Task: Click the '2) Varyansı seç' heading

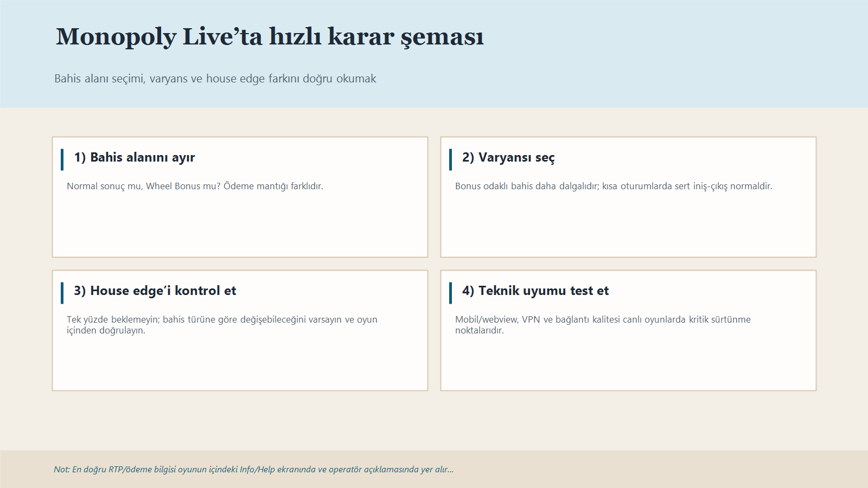Action: click(x=508, y=157)
